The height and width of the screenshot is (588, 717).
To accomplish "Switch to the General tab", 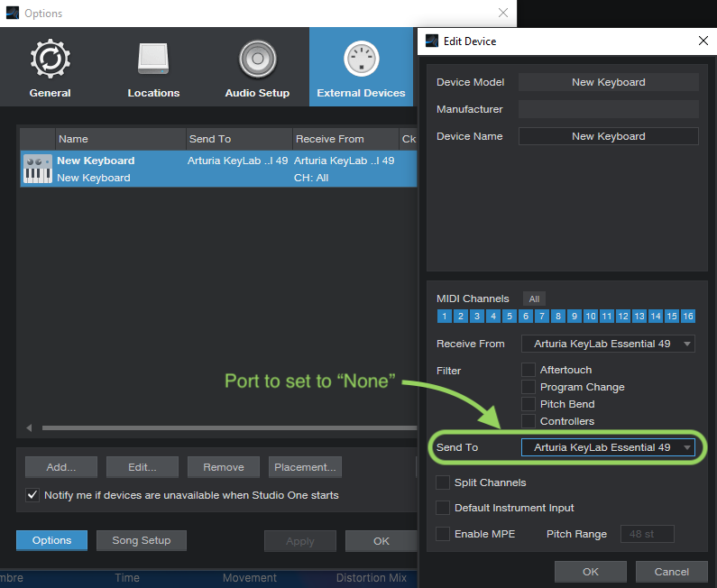I will 51,68.
